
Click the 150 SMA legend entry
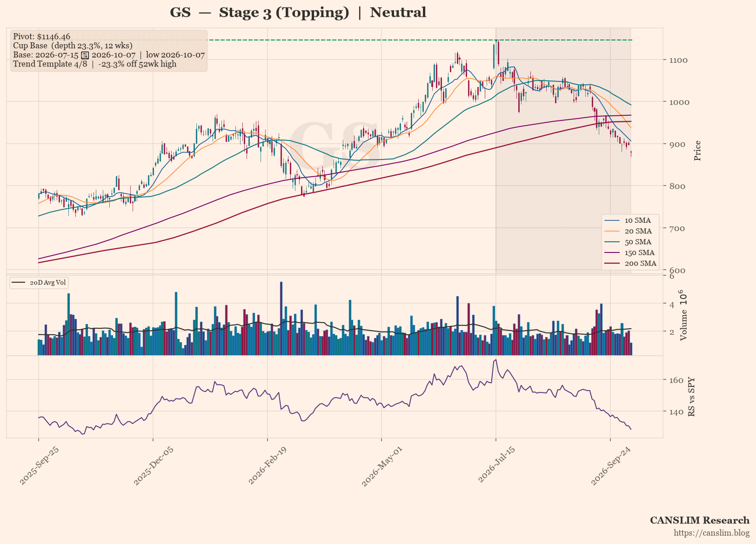[631, 252]
